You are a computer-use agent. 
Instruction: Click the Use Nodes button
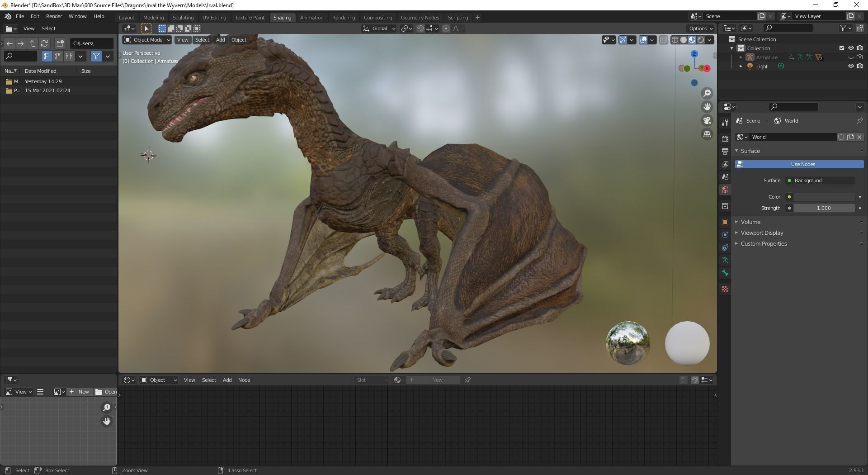point(799,164)
